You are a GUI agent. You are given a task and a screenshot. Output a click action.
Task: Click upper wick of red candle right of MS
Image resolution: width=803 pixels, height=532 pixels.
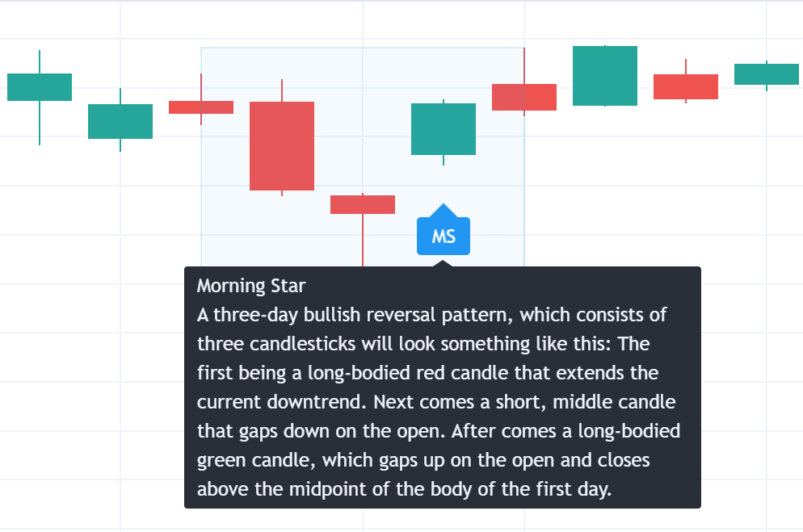[524, 65]
